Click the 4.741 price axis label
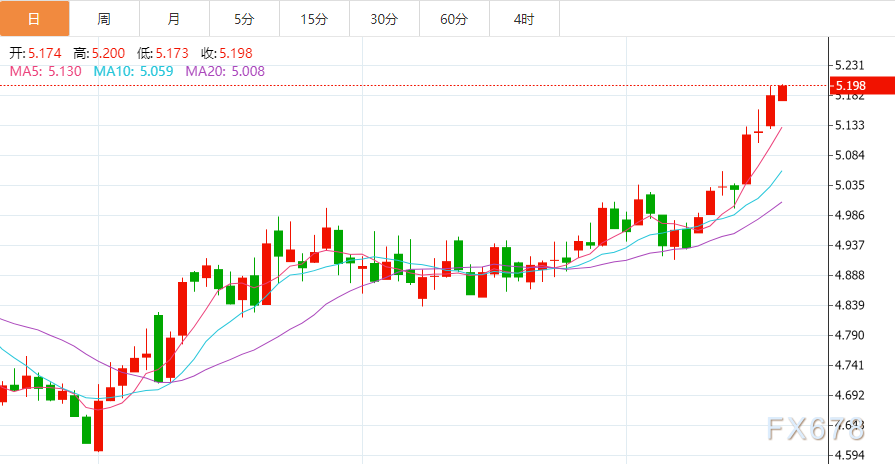This screenshot has width=895, height=464. point(850,365)
